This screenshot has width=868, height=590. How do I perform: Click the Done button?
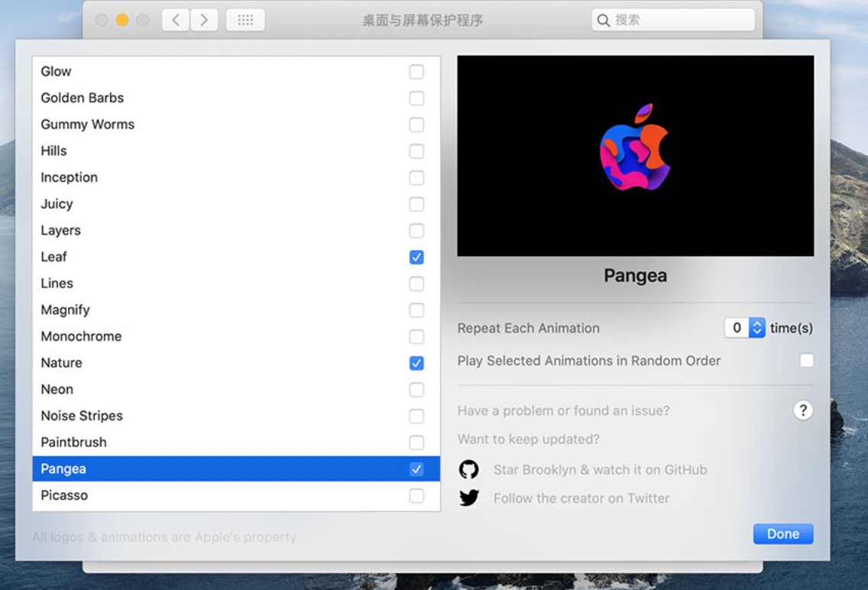(x=782, y=534)
